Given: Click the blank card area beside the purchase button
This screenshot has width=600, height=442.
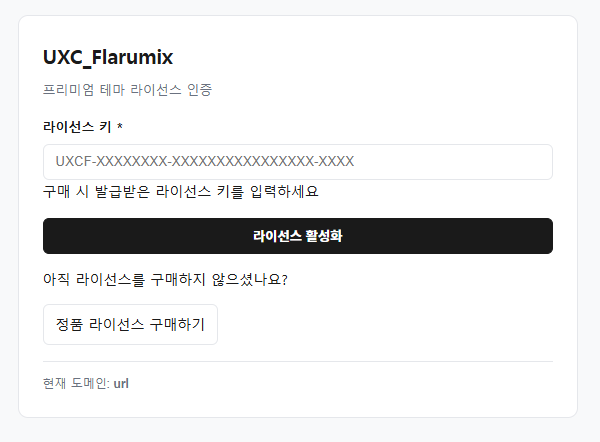Looking at the screenshot, I should [383, 325].
